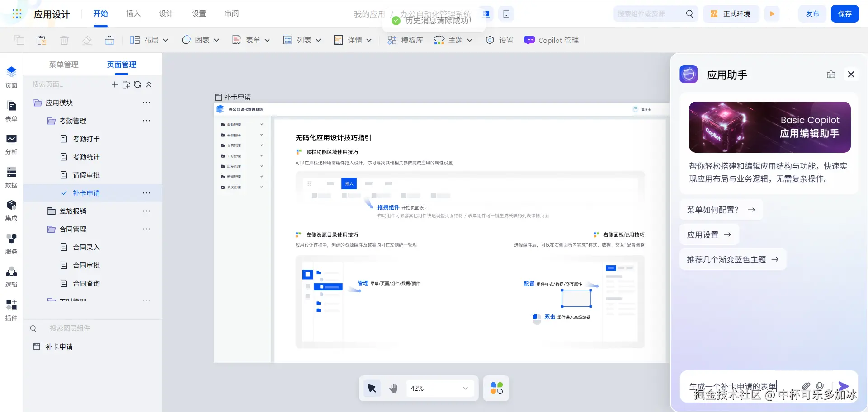Screen dimensions: 868x412
Task: Select 集成 in the left sidebar
Action: coord(11,211)
